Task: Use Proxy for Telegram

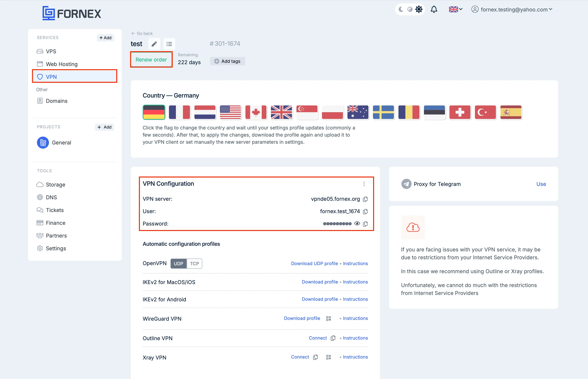Action: (541, 184)
